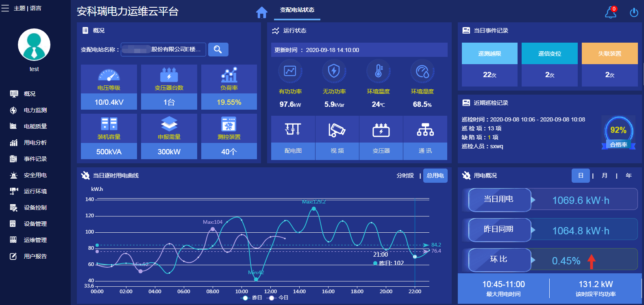
Task: Open 概况 in the sidebar
Action: pos(29,94)
